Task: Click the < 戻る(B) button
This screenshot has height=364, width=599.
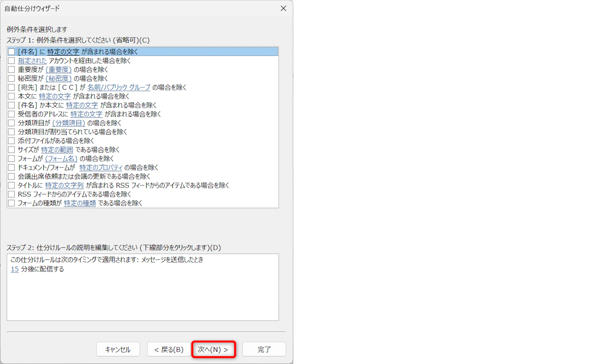Action: pyautogui.click(x=169, y=349)
